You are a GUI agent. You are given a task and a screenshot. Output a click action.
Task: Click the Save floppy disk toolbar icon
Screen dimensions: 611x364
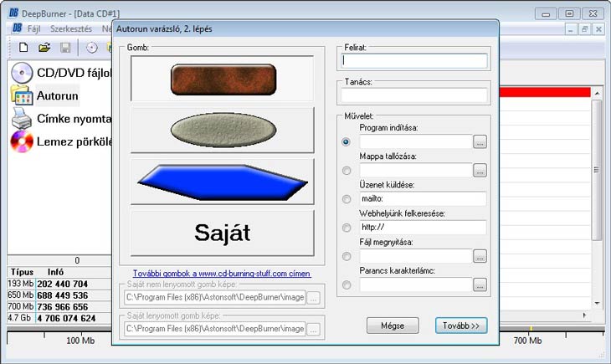tap(65, 48)
